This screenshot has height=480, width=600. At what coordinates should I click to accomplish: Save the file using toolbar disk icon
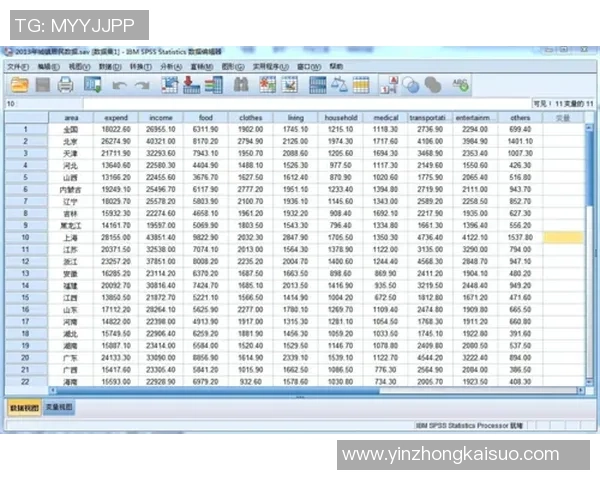41,85
